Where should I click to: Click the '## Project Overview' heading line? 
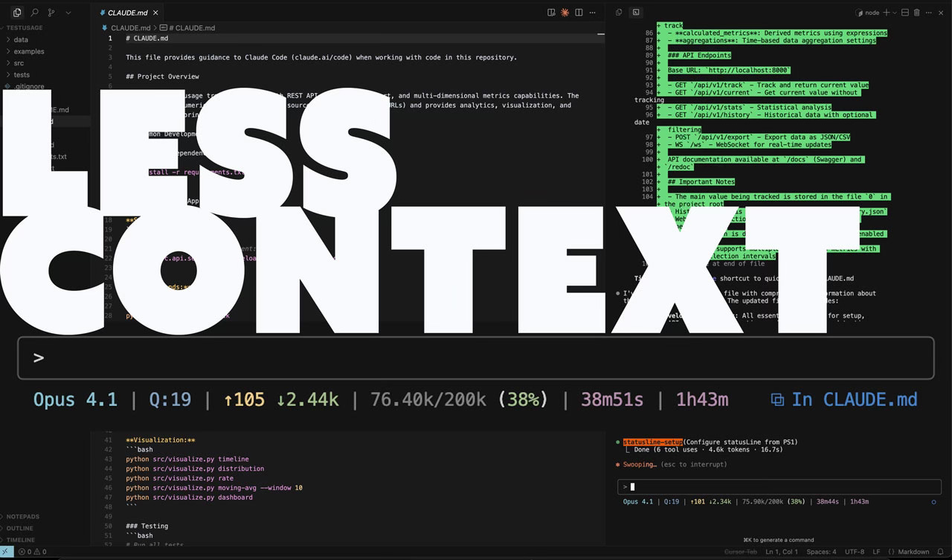click(x=162, y=77)
